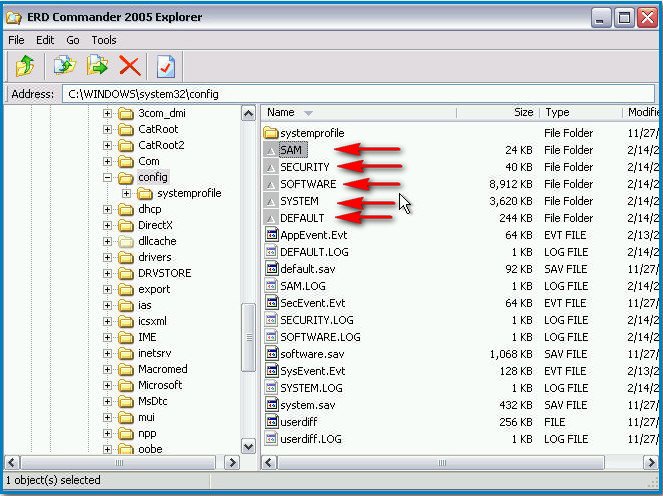The image size is (663, 496).
Task: Sort files by Size column header
Action: point(523,113)
